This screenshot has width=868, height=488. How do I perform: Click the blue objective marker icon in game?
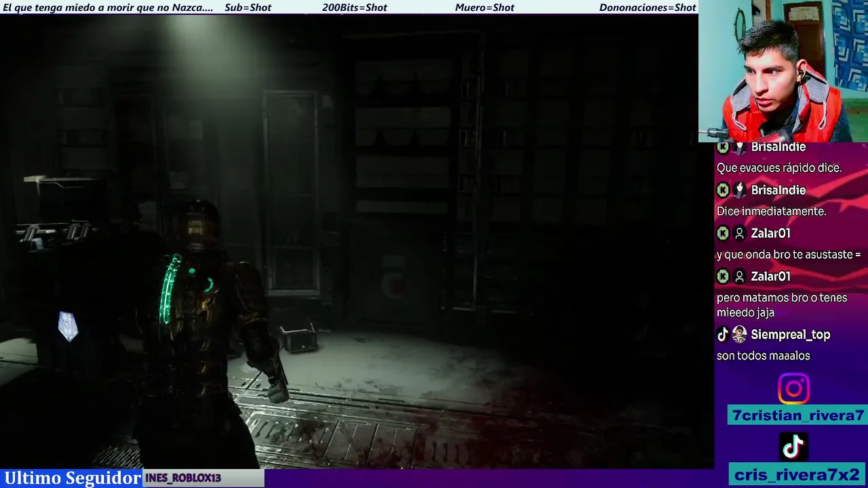coord(68,326)
